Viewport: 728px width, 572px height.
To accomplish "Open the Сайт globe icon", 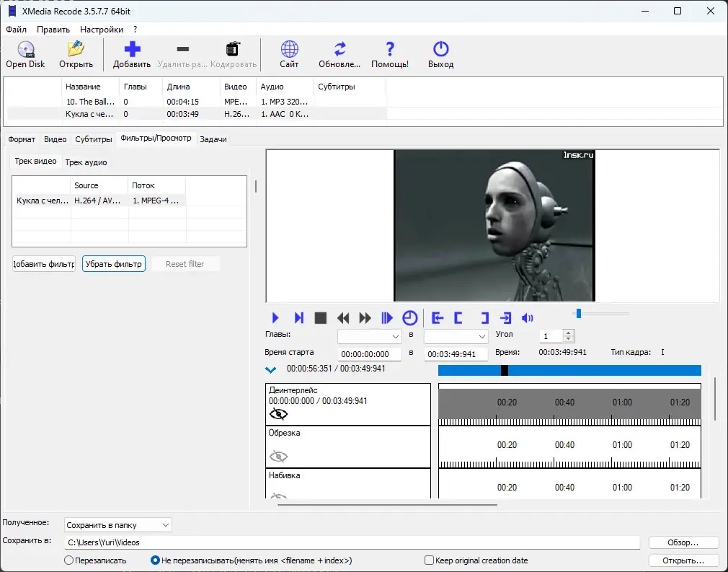I will [289, 50].
